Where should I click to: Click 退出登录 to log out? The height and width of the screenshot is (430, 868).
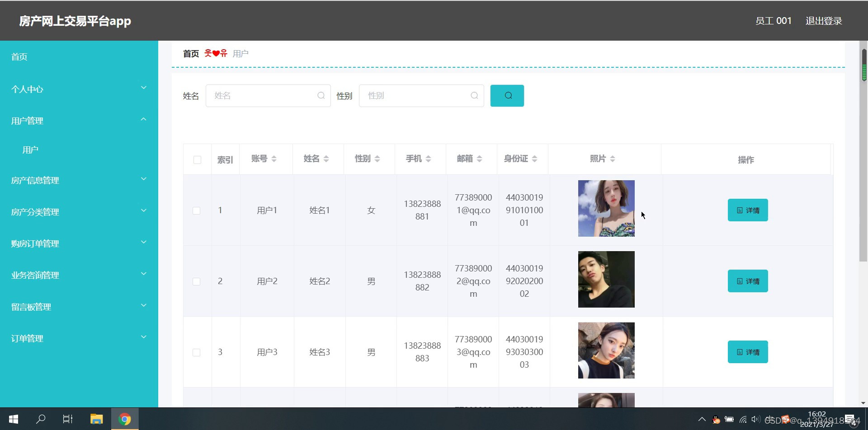[824, 21]
